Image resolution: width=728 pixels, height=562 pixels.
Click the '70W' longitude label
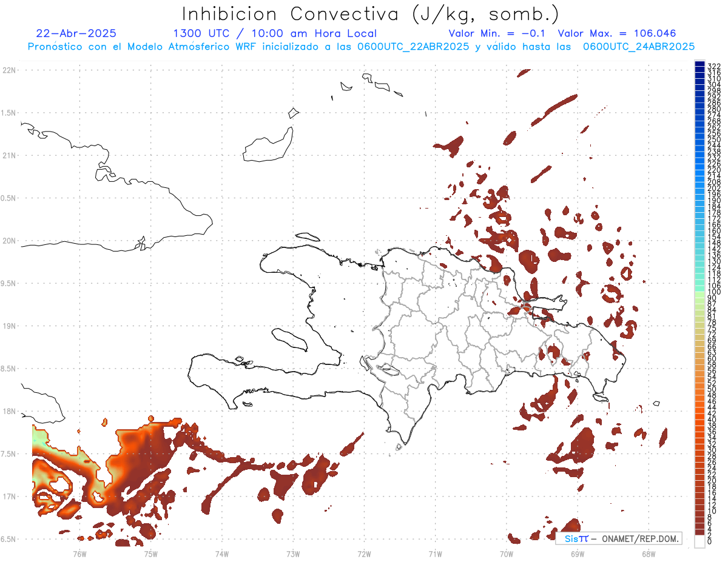click(507, 554)
